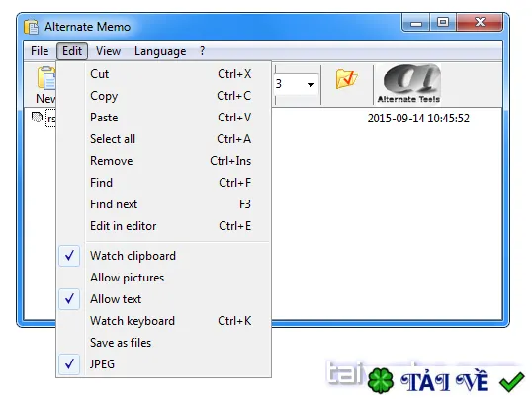Minimize the Alternate Memo window

[416, 23]
